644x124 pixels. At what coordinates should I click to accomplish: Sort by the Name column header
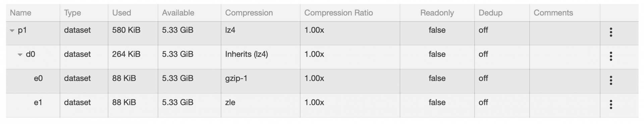(20, 13)
